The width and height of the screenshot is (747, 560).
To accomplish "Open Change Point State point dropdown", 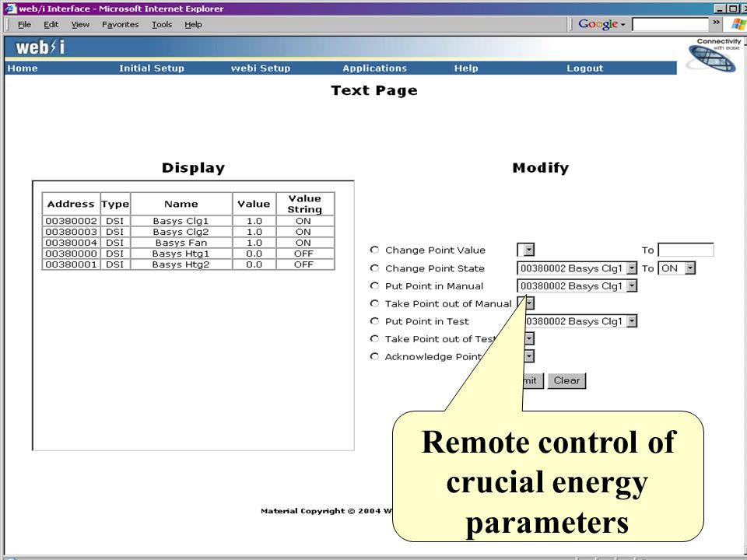I will pyautogui.click(x=577, y=268).
